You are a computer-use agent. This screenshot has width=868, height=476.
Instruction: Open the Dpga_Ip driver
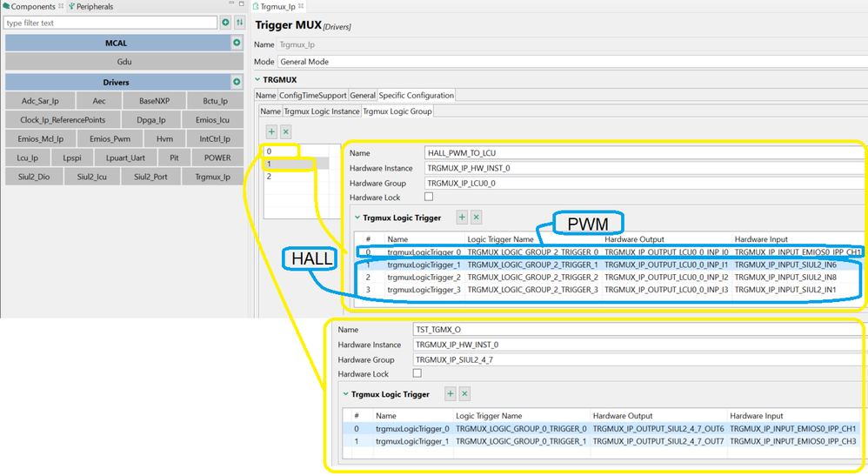tap(151, 120)
